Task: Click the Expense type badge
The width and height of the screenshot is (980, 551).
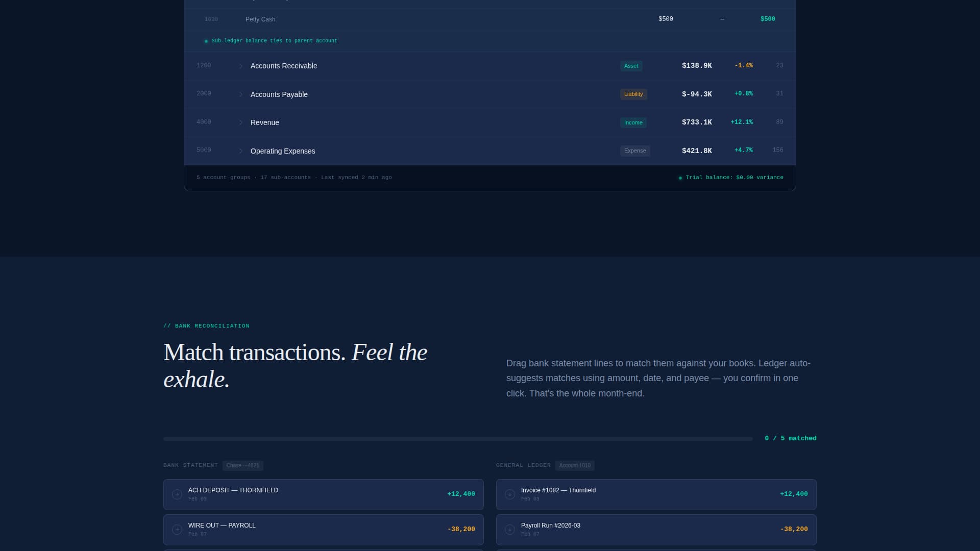Action: (x=634, y=151)
